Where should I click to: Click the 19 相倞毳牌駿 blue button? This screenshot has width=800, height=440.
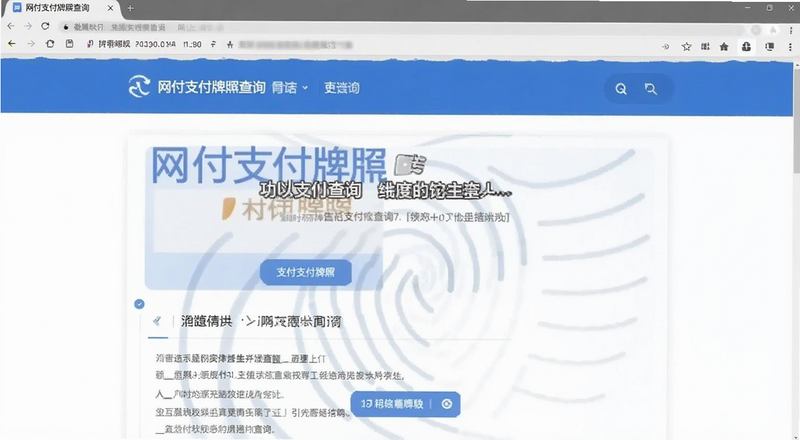pos(406,404)
